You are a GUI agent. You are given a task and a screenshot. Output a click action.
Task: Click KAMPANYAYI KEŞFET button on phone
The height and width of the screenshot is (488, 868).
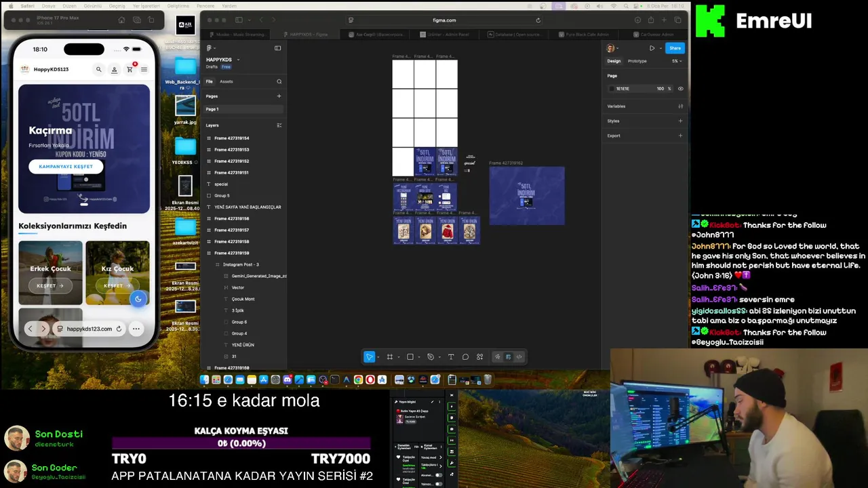[66, 166]
